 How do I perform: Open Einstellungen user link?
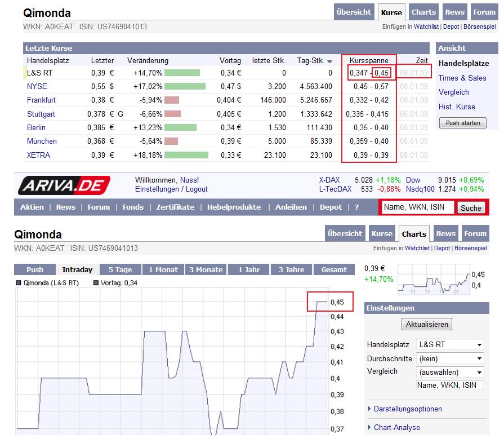tap(157, 189)
